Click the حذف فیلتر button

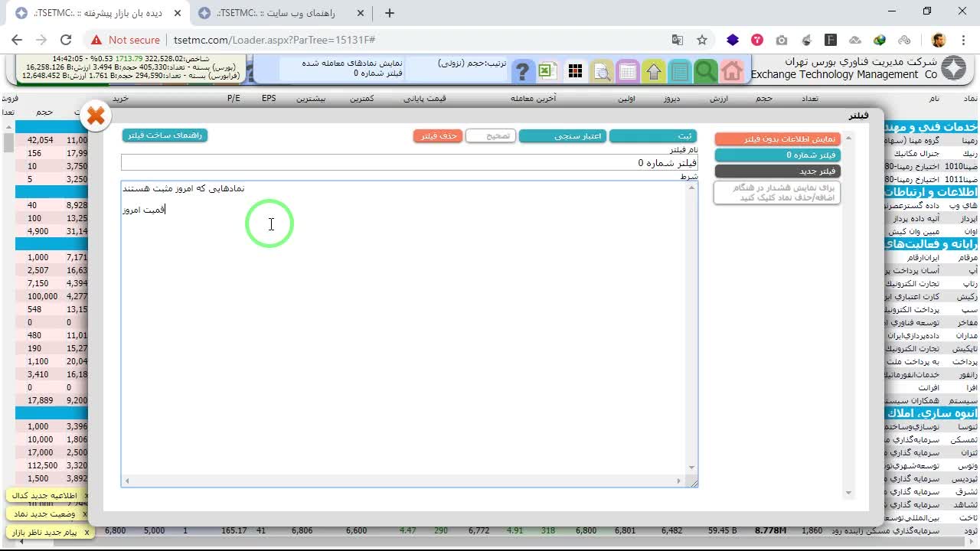coord(438,135)
